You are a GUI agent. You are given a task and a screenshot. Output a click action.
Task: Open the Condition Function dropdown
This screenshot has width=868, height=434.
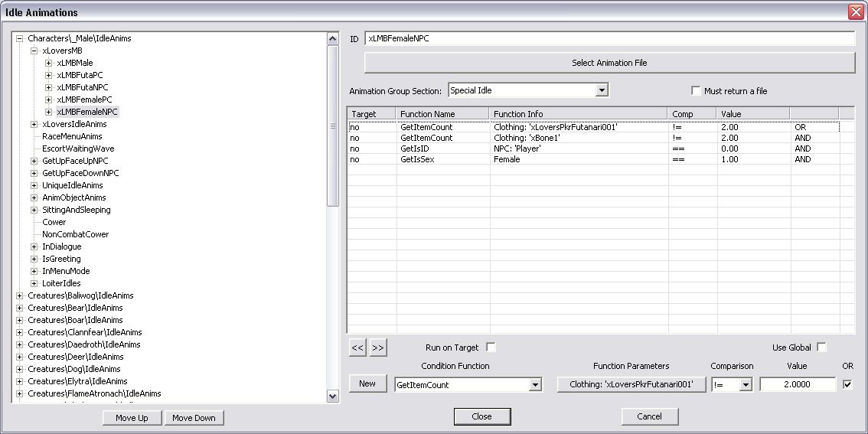[x=535, y=385]
